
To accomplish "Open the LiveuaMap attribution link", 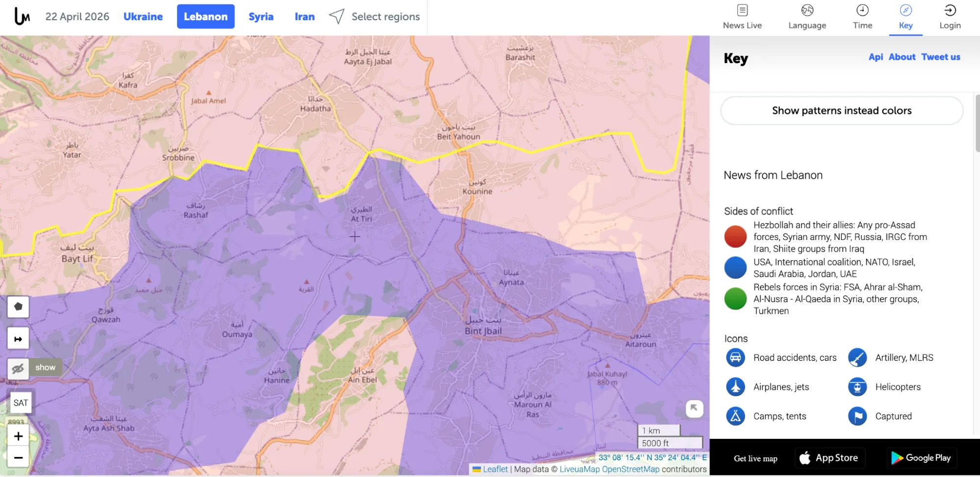I will [579, 469].
